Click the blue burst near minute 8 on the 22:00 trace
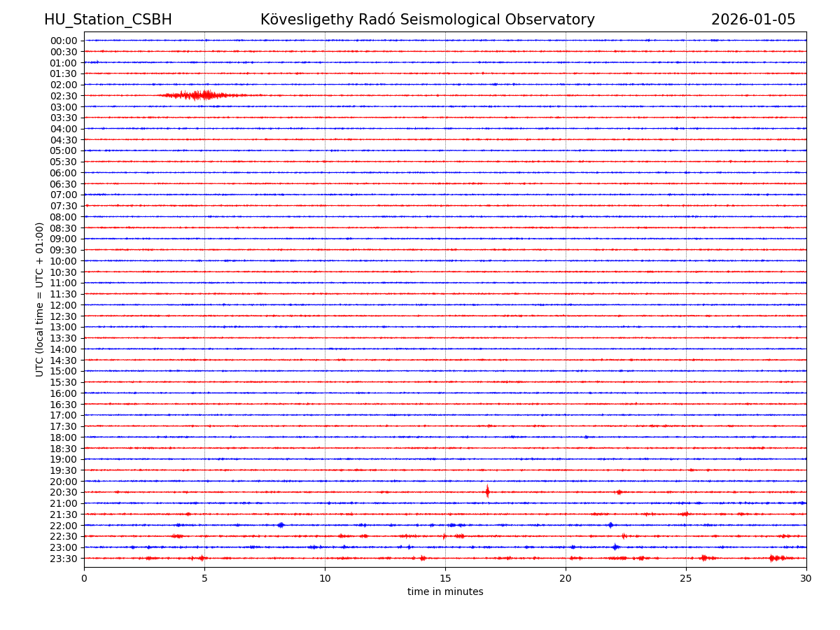Viewport: 840px width, 630px height. pyautogui.click(x=281, y=525)
